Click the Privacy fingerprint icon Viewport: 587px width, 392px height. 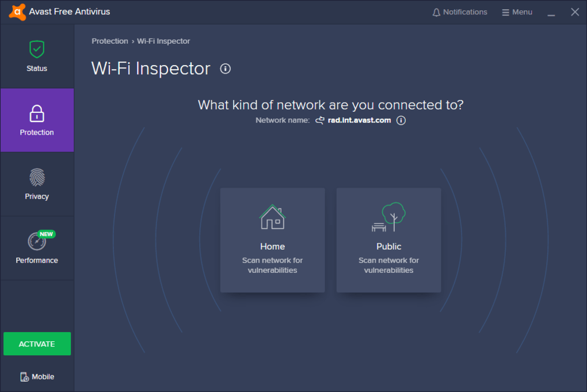[36, 177]
